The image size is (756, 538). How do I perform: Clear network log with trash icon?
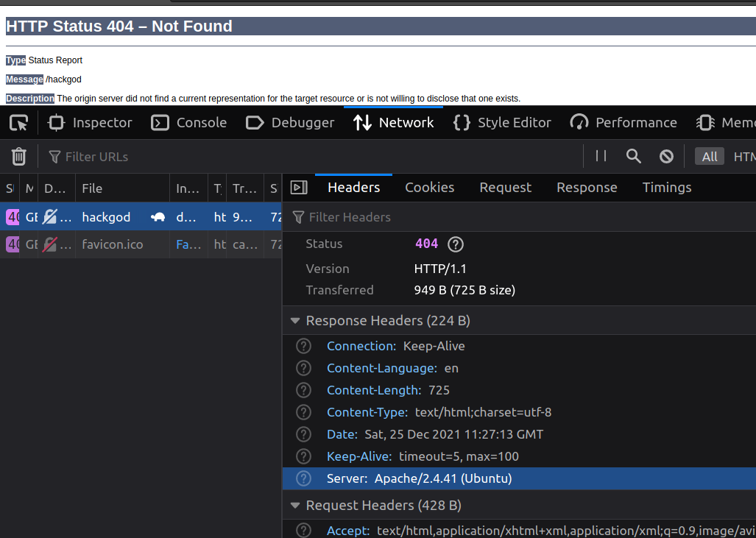coord(19,156)
